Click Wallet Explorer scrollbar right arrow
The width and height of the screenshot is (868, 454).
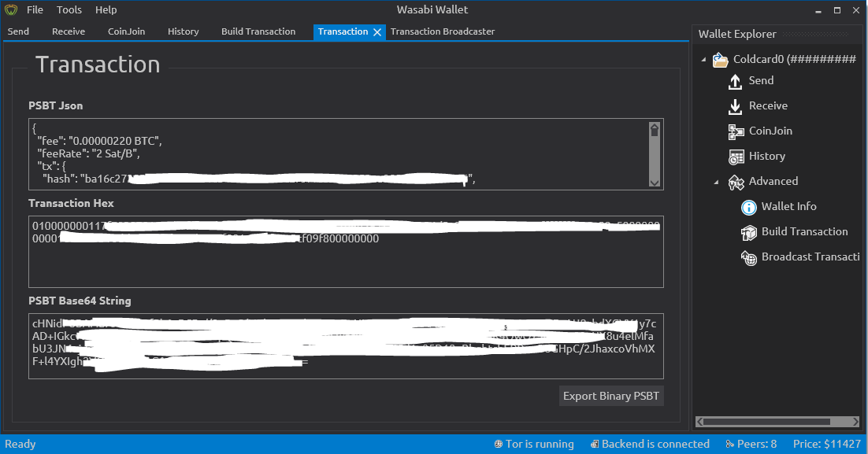coord(856,422)
